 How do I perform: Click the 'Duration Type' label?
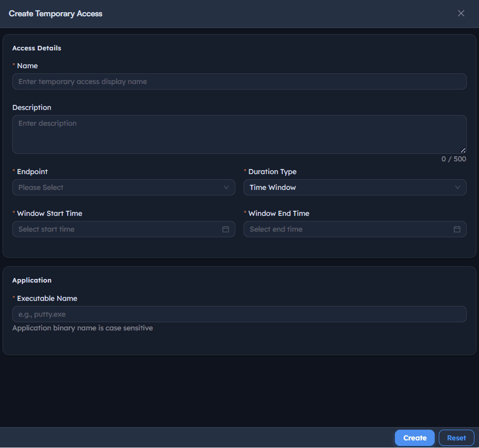point(273,172)
